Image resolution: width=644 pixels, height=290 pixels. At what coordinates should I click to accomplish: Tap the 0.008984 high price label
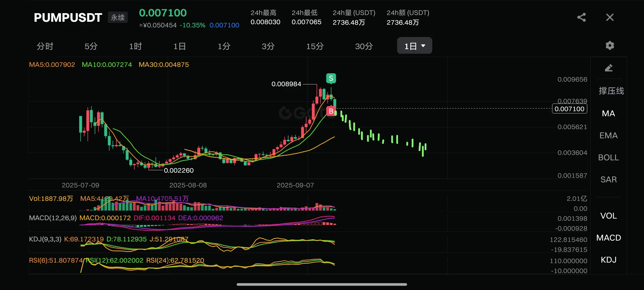point(286,84)
